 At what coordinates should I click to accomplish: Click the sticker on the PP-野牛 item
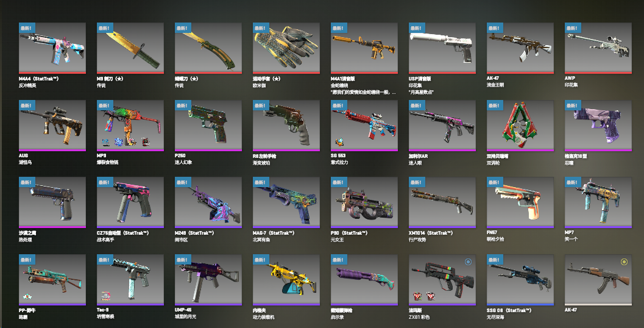(x=27, y=296)
